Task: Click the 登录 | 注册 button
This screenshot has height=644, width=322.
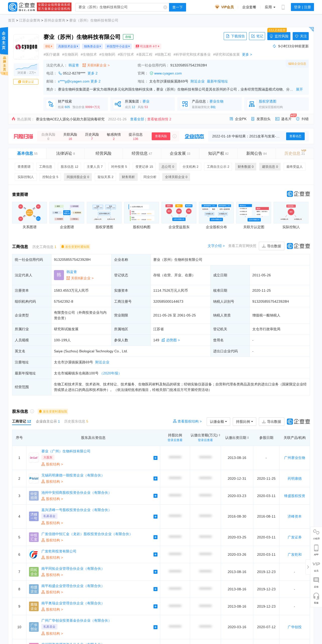Action: (x=302, y=7)
